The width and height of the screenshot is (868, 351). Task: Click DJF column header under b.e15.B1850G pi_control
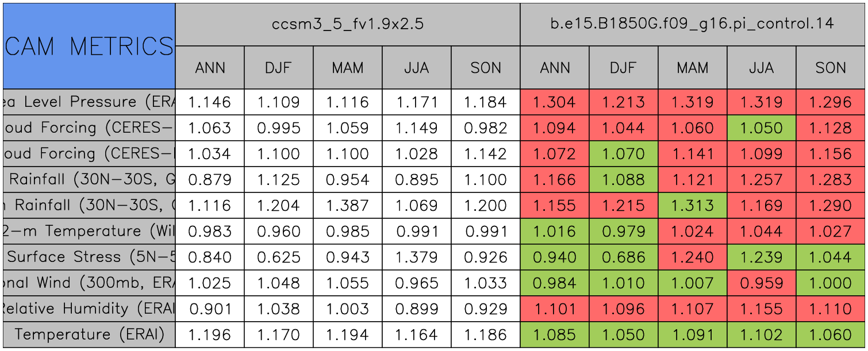tap(624, 68)
